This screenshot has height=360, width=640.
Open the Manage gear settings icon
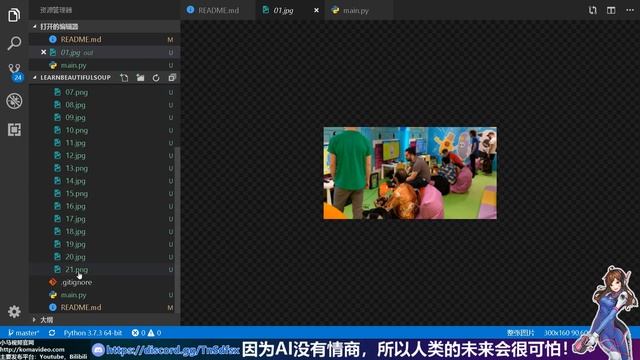14,311
